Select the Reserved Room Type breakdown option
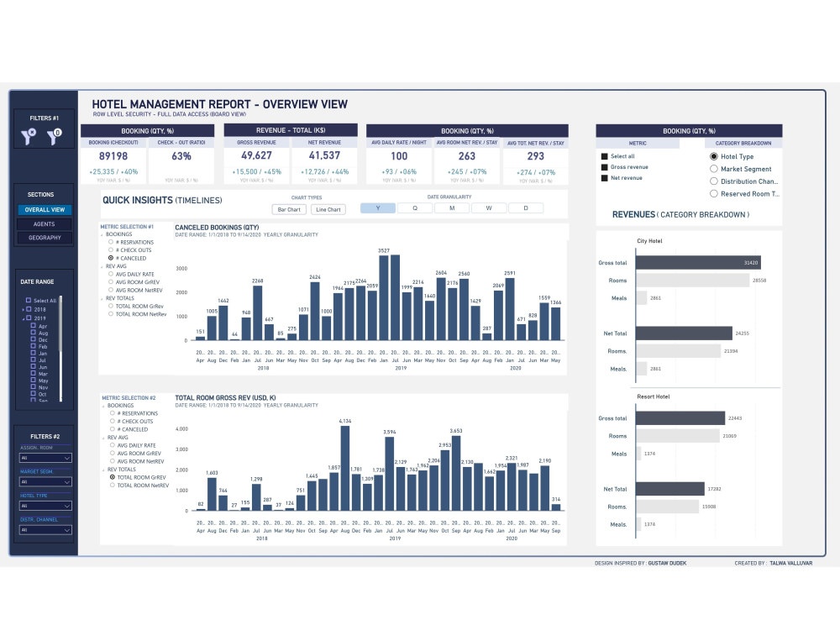 tap(714, 194)
